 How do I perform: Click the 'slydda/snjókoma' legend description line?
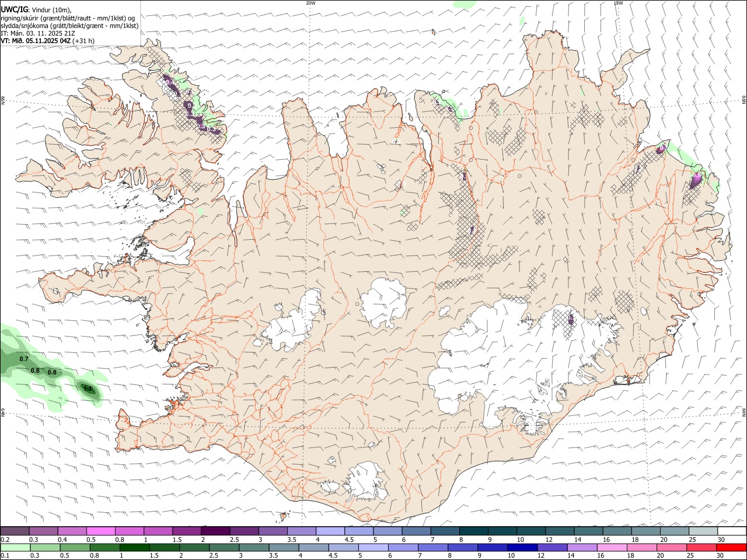click(x=70, y=26)
